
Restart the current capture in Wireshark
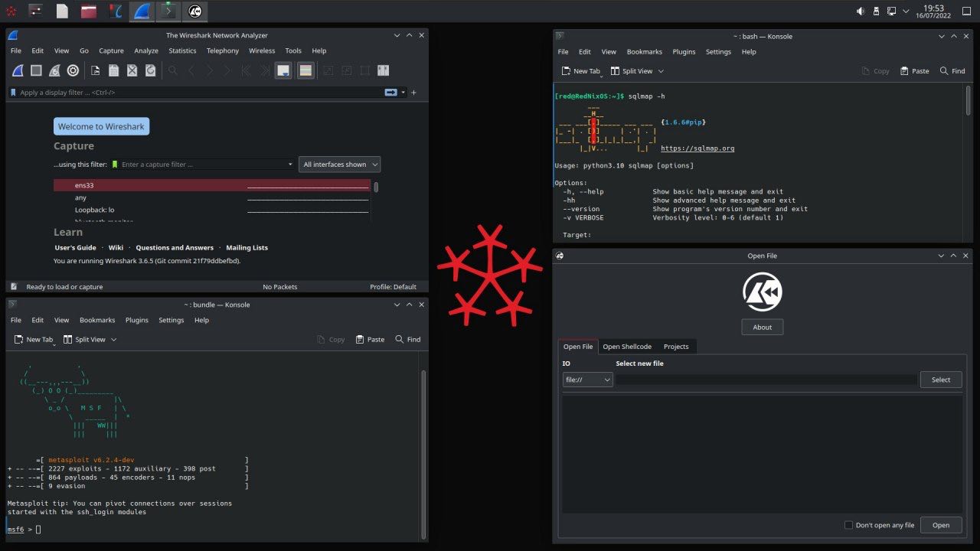click(54, 70)
